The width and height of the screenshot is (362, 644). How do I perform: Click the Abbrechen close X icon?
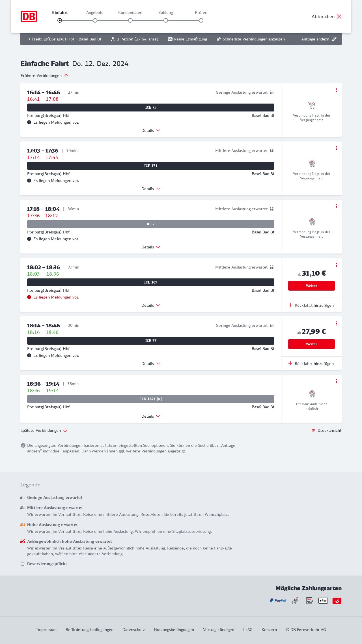click(339, 16)
